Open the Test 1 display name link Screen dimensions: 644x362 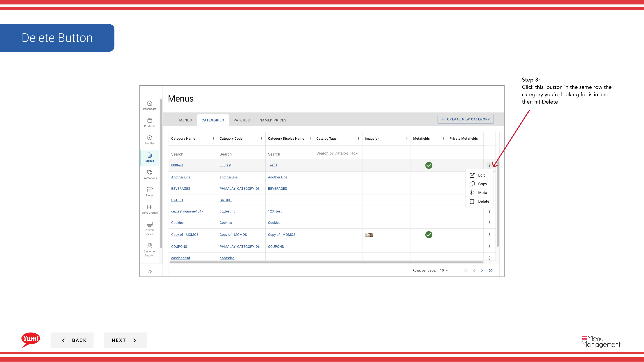tap(273, 165)
